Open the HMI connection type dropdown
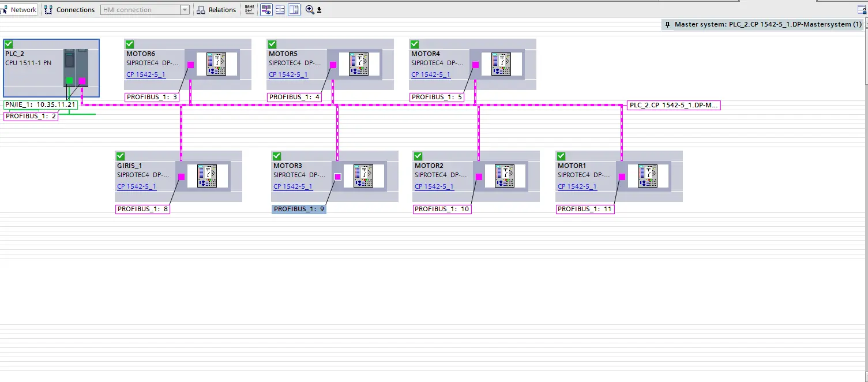 coord(185,10)
